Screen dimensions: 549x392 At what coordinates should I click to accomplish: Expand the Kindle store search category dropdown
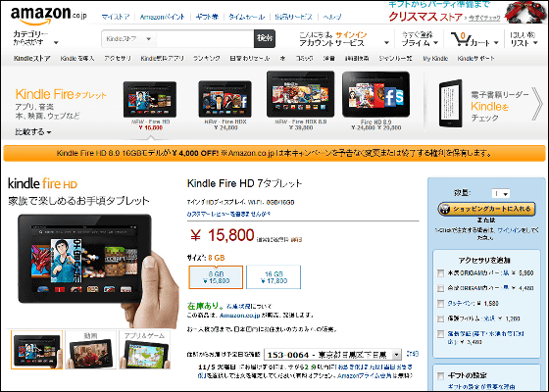point(128,39)
